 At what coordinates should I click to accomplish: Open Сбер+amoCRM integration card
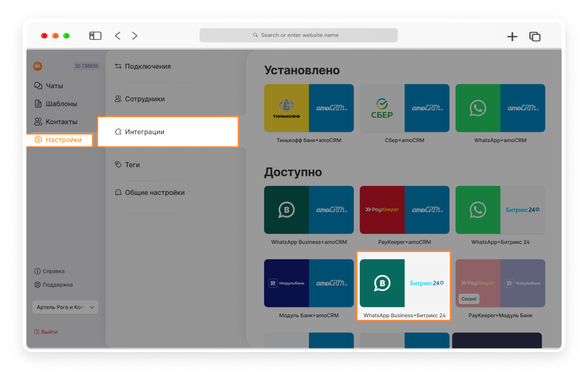point(404,108)
